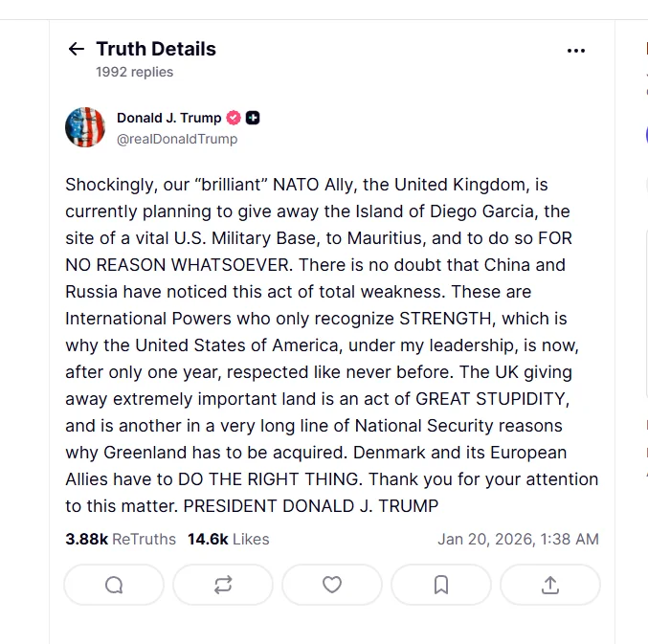Go back using the arrow icon
Viewport: 648px width, 644px height.
tap(77, 50)
